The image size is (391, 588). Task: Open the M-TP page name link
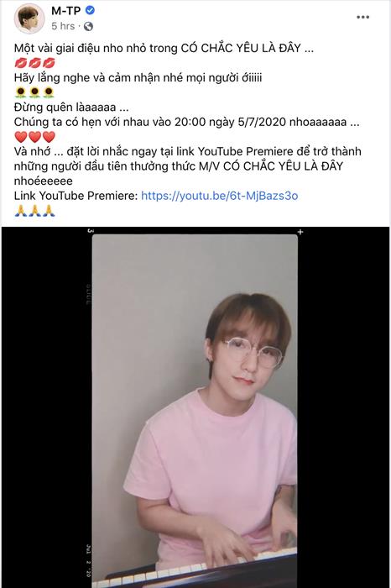[x=66, y=10]
